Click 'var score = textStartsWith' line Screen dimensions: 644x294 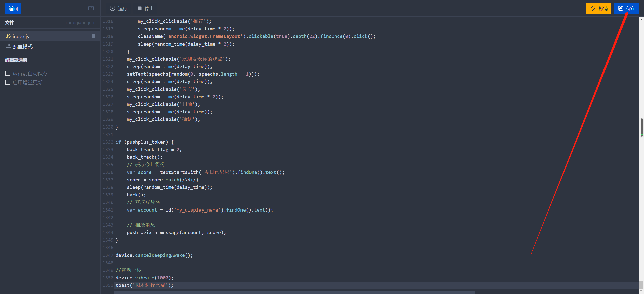pos(206,172)
